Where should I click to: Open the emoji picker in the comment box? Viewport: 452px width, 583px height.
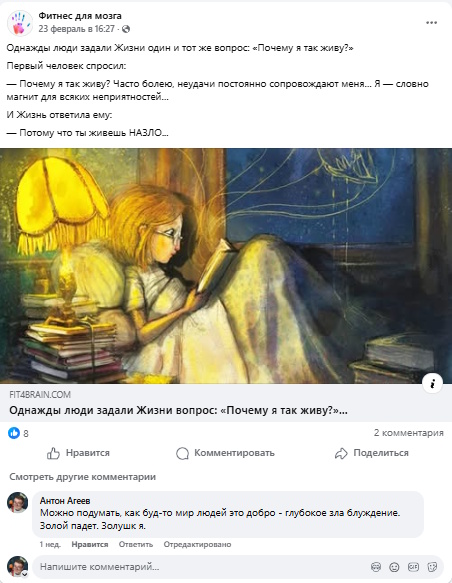tap(394, 567)
